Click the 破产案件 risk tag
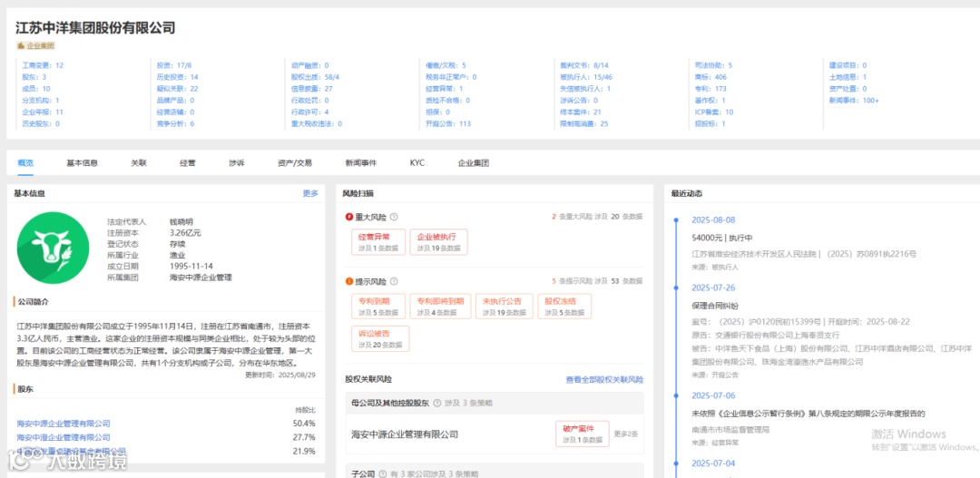Screen dimensions: 980x478 [582, 434]
